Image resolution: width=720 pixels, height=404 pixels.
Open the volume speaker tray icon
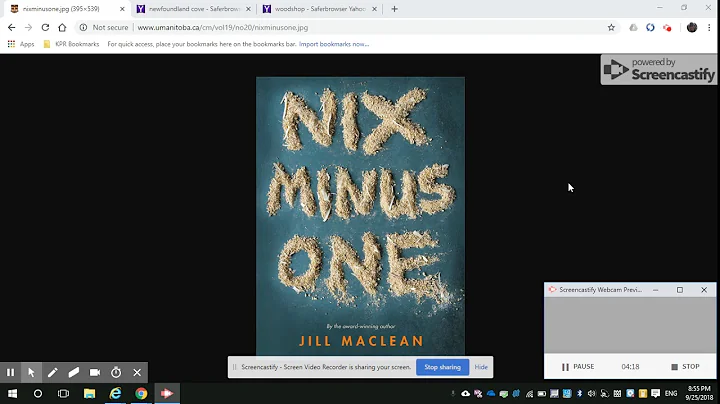pos(591,393)
